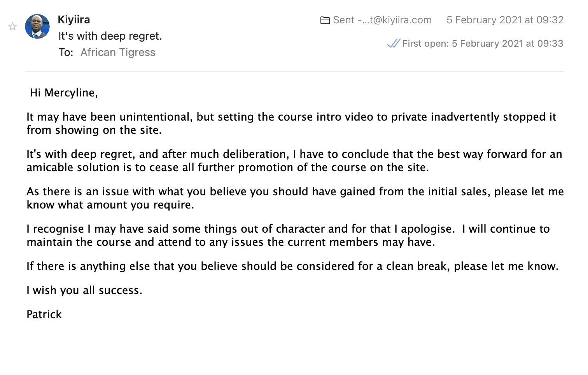Click the line "I wish you all success."
Screen dimensions: 588x375
(x=84, y=290)
